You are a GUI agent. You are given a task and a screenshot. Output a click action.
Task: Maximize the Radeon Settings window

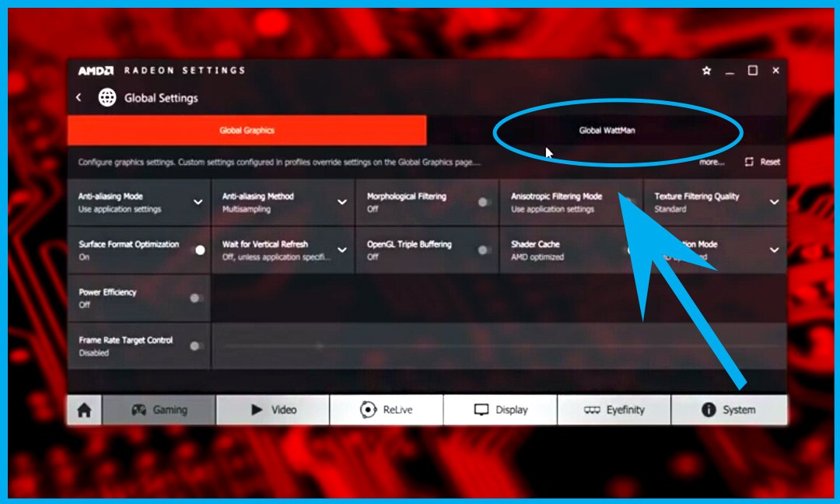coord(753,71)
